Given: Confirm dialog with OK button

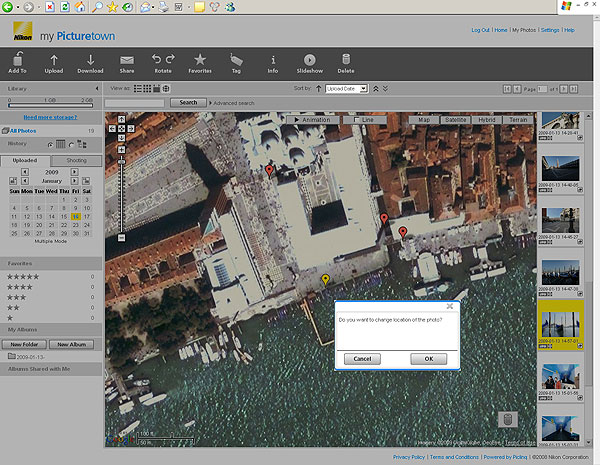Looking at the screenshot, I should click(429, 359).
